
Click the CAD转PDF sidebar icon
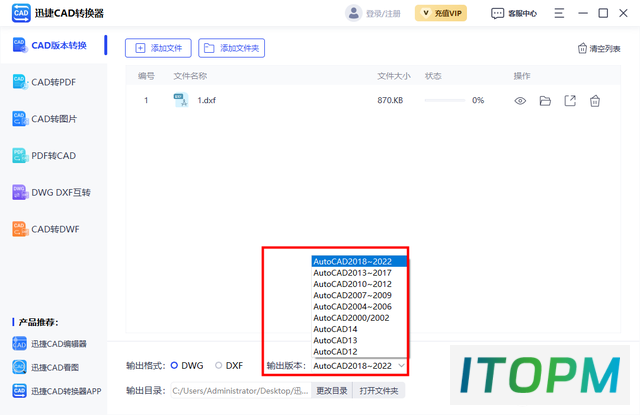click(20, 82)
